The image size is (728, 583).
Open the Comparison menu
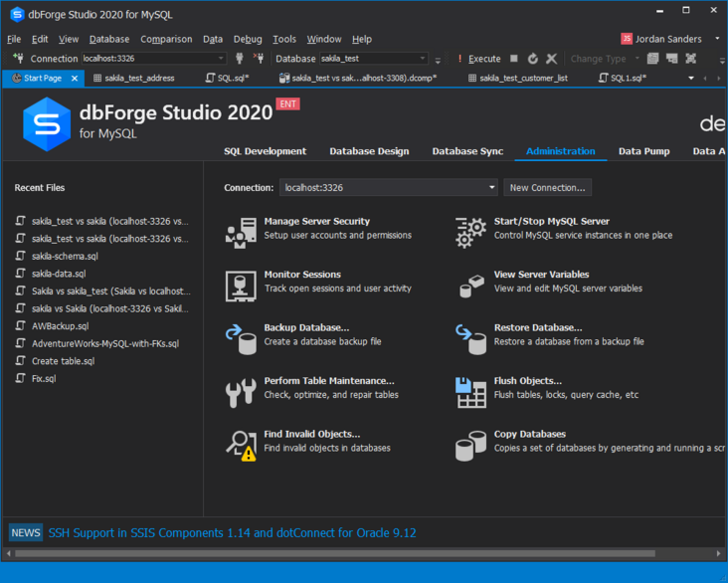(166, 39)
